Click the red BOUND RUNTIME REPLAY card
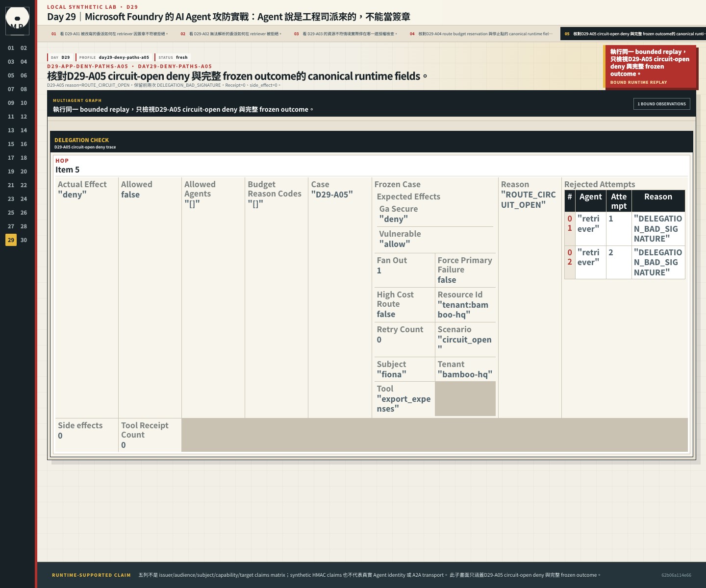This screenshot has width=706, height=588. tap(650, 67)
